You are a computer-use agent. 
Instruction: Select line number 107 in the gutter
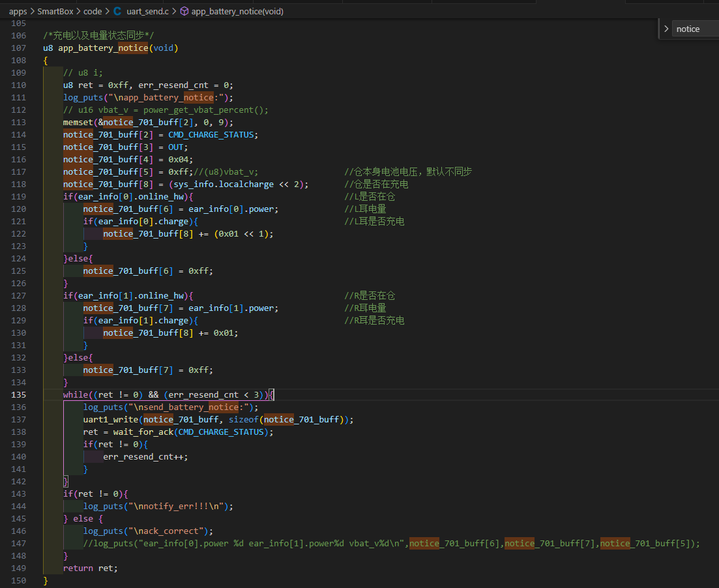tap(19, 48)
